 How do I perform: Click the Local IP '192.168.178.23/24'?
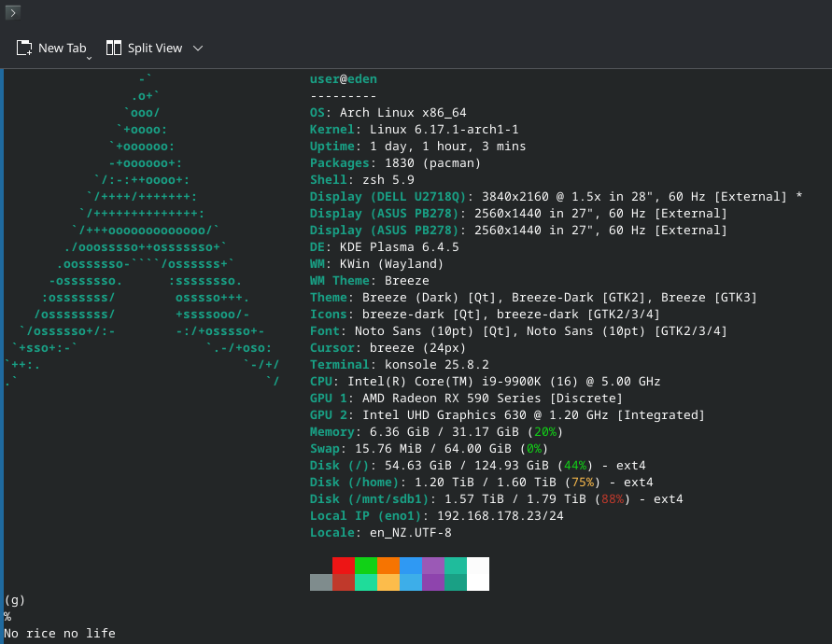[500, 516]
